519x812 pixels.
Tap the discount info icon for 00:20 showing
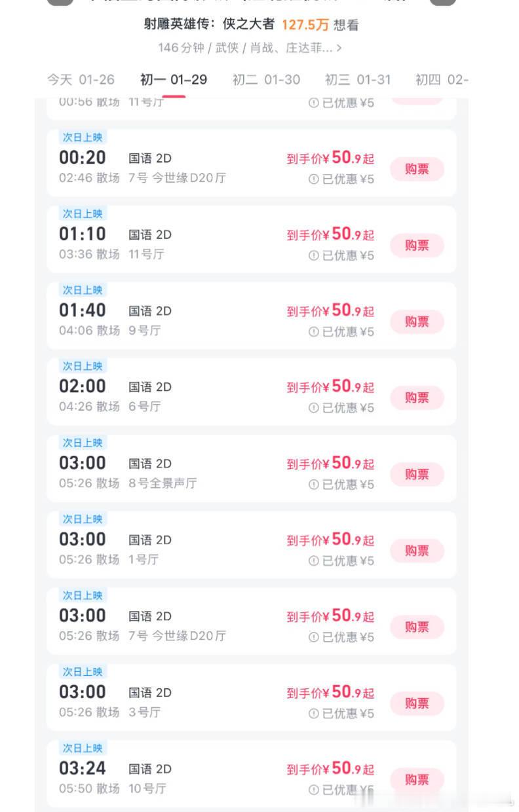pos(314,179)
